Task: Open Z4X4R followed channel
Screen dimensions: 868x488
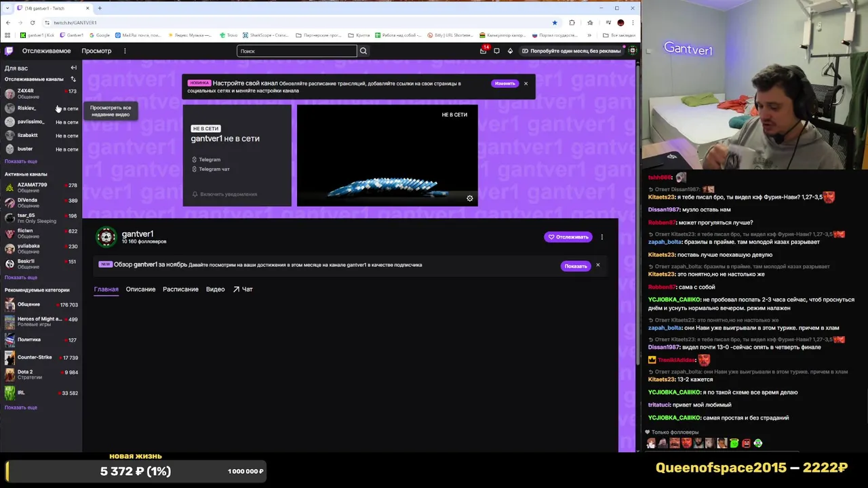Action: coord(41,93)
